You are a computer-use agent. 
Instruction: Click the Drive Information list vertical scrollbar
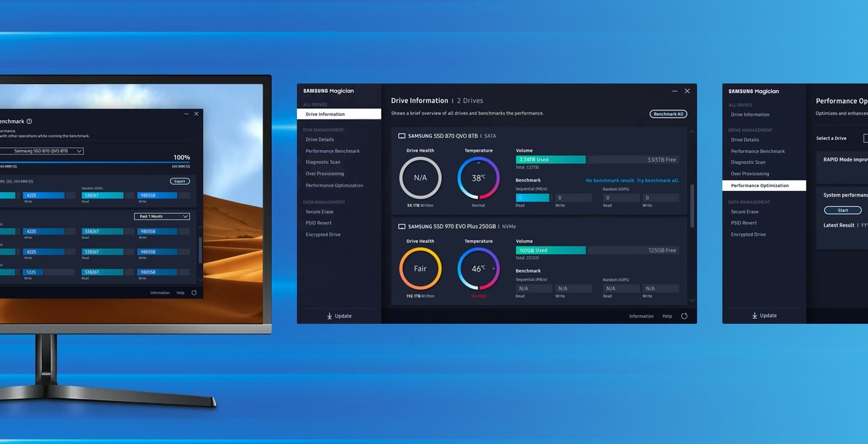(691, 206)
